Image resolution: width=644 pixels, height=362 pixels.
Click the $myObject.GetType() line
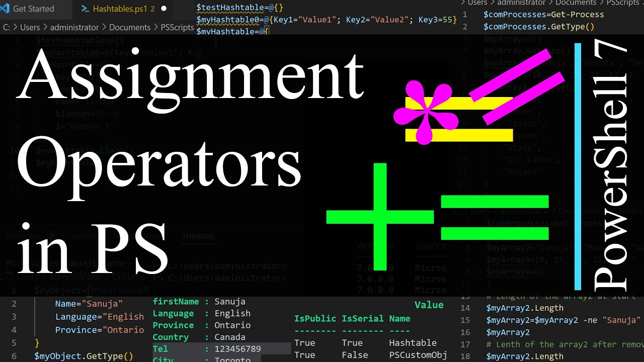tap(84, 356)
